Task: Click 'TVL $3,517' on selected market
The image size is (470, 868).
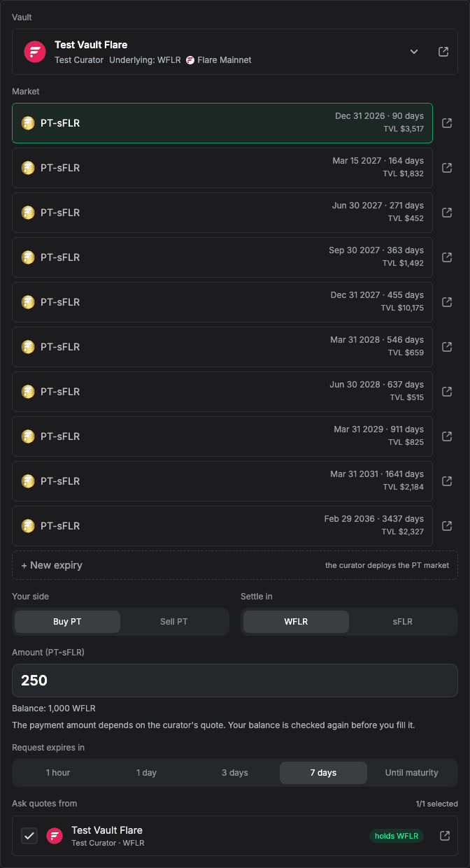Action: [x=403, y=129]
